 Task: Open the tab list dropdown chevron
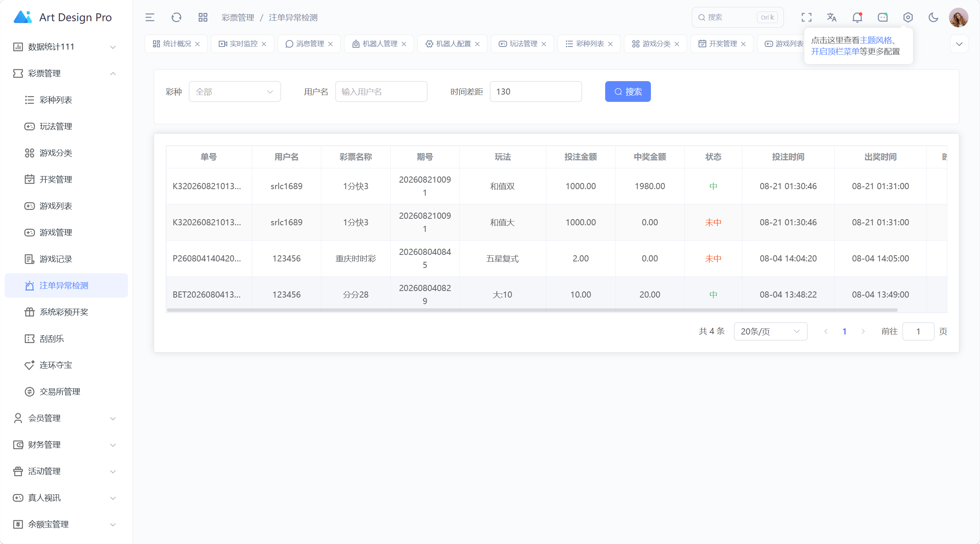click(959, 44)
